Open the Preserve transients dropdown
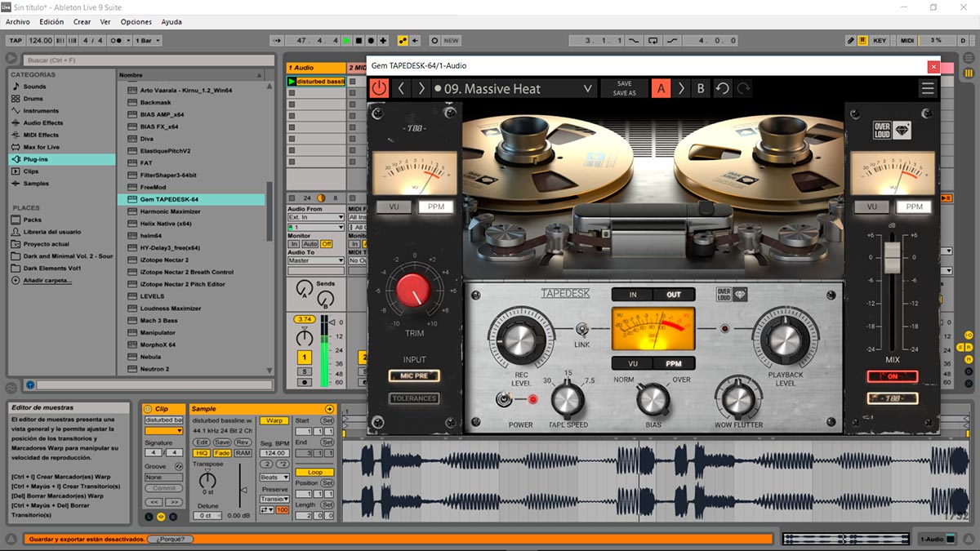Viewport: 980px width, 551px height. [x=274, y=500]
